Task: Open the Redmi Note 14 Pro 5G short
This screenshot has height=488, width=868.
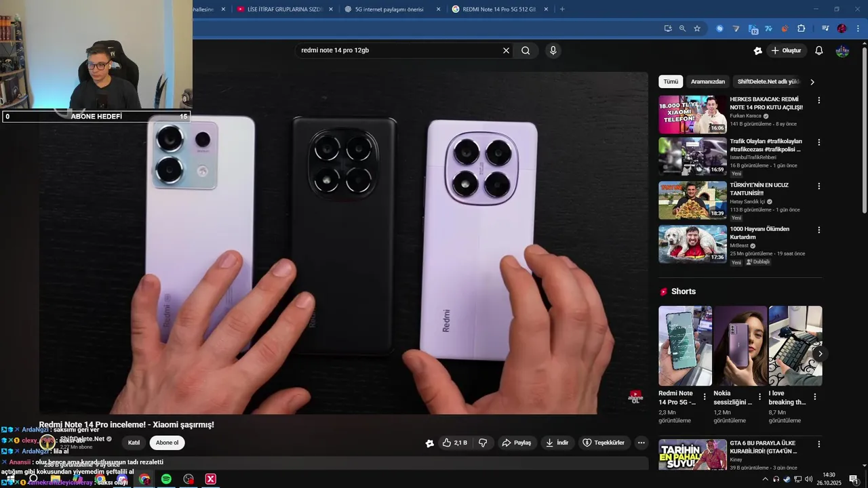Action: coord(685,346)
